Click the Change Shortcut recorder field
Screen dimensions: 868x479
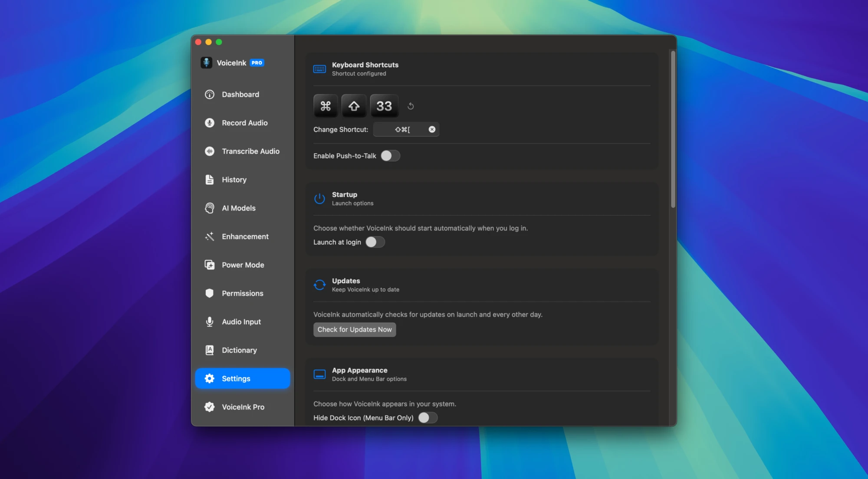pos(402,129)
